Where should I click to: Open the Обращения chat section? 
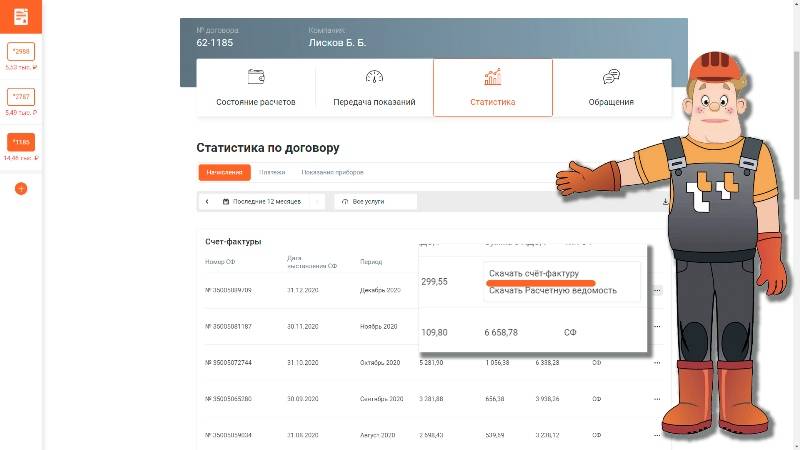point(611,88)
